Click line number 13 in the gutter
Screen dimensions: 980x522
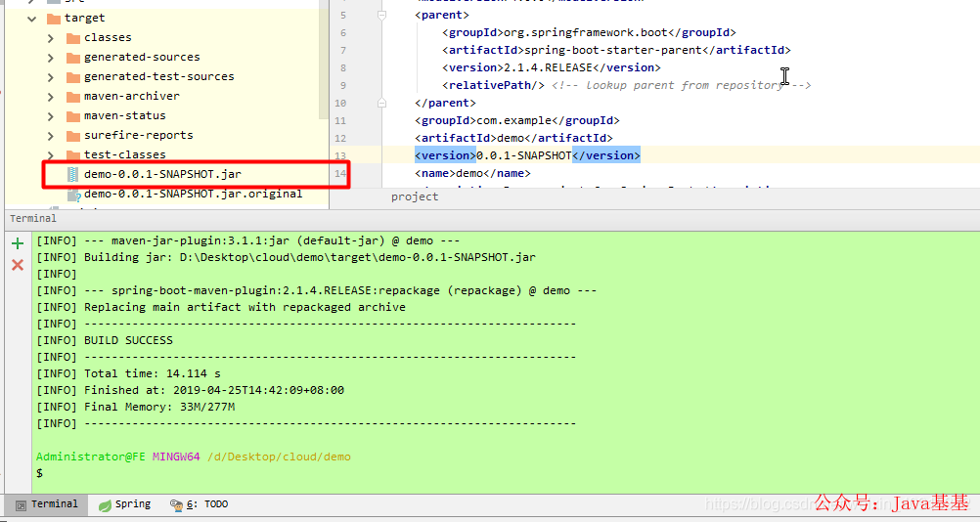coord(340,156)
